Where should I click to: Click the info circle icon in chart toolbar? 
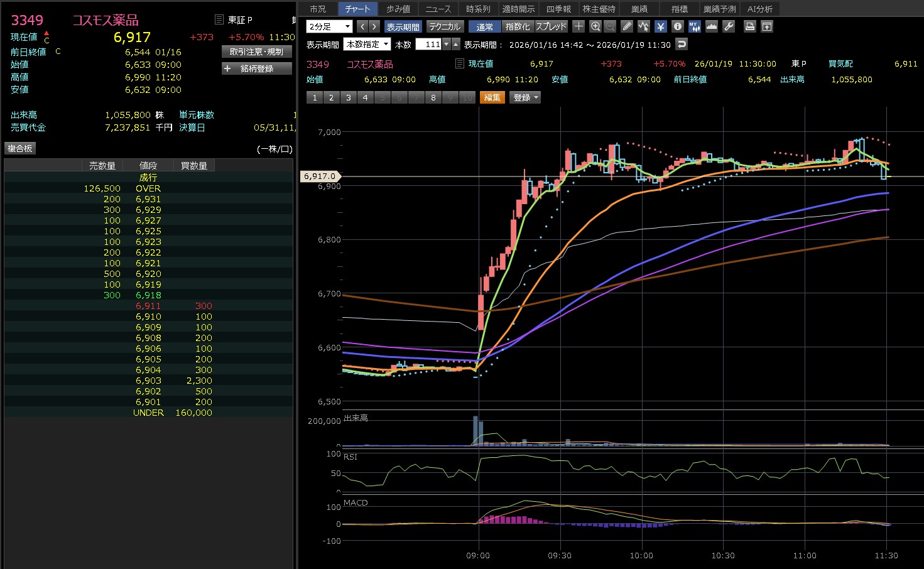click(677, 26)
